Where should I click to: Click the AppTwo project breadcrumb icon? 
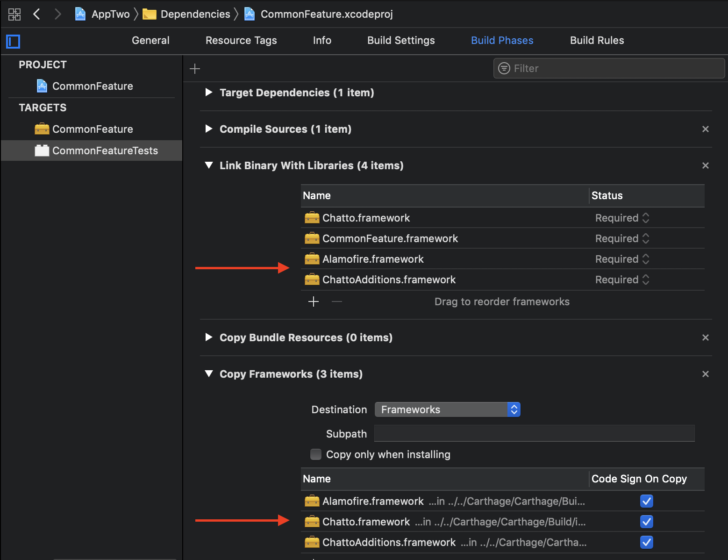click(x=80, y=14)
